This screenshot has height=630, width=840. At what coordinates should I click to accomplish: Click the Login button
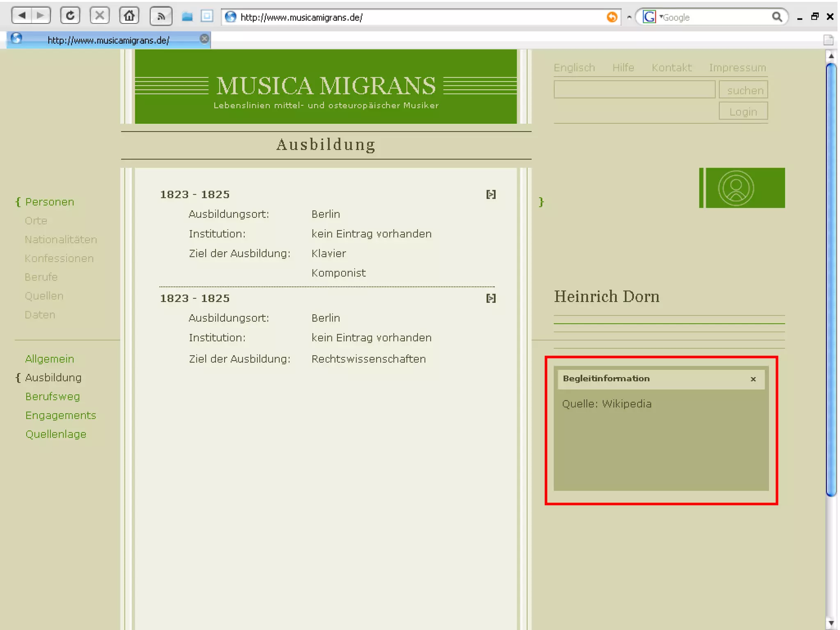743,112
